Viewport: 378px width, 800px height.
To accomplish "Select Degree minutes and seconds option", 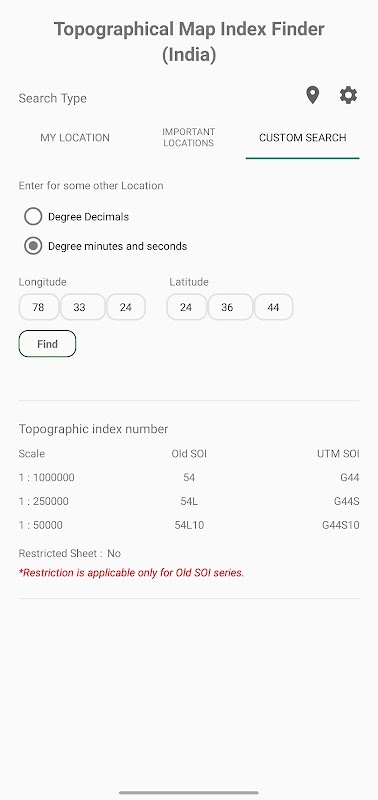I will click(x=33, y=246).
